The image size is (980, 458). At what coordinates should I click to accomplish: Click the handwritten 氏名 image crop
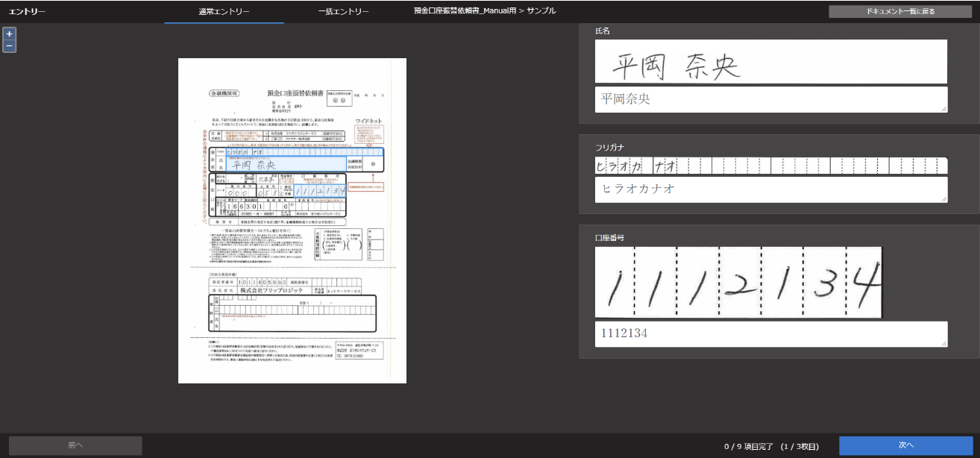[770, 62]
